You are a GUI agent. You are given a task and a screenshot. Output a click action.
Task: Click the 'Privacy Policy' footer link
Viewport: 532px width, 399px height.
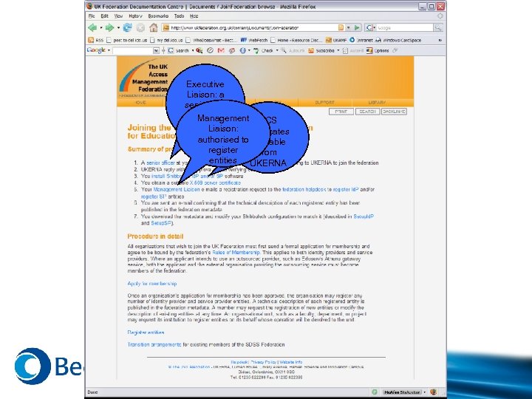point(263,362)
